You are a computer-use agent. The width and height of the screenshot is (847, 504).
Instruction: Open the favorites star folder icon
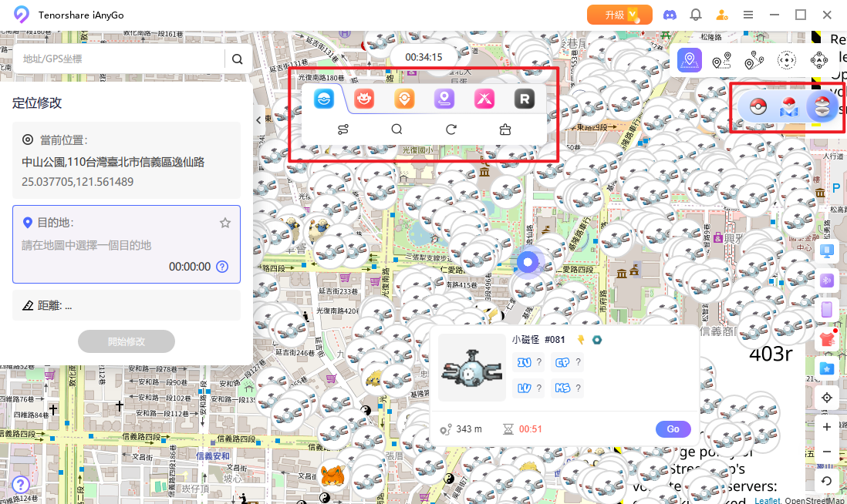[x=826, y=368]
